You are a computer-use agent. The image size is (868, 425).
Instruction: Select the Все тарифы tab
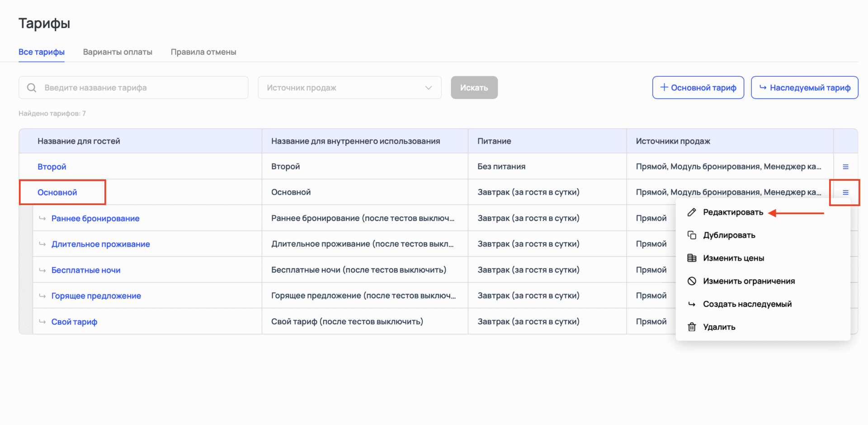pyautogui.click(x=42, y=52)
